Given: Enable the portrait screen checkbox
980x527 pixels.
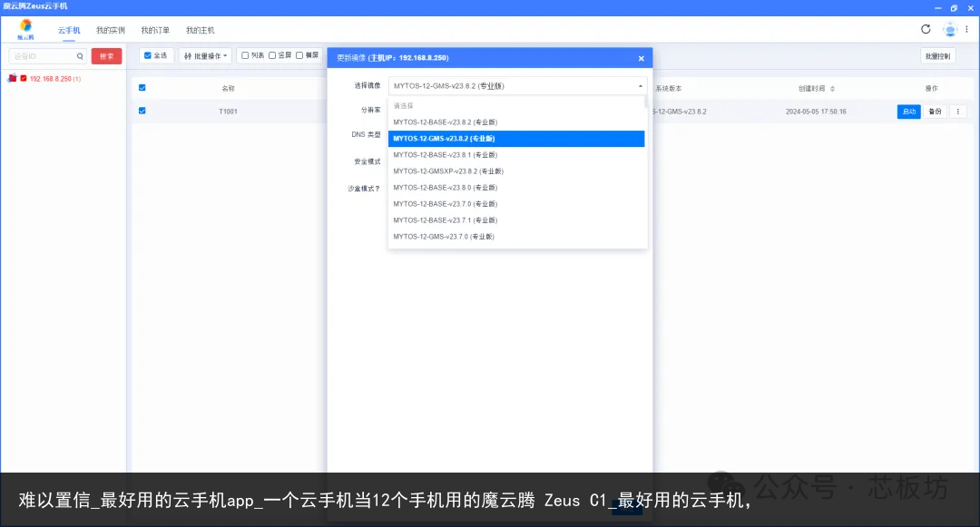Looking at the screenshot, I should coord(272,55).
